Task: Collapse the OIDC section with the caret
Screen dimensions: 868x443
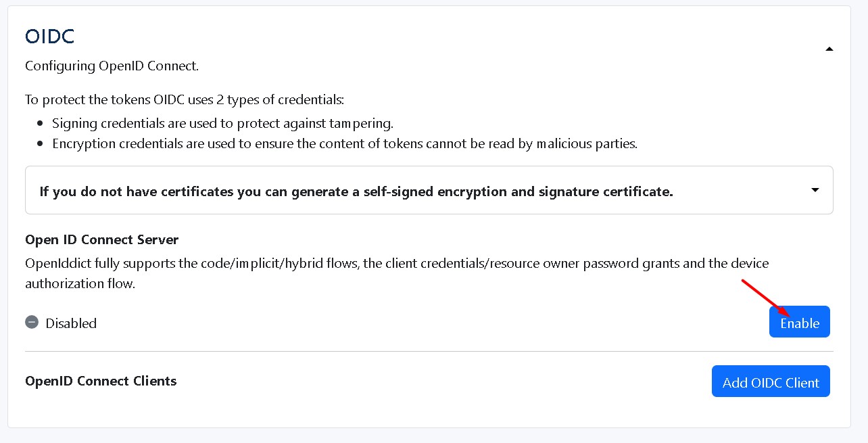Action: [x=829, y=49]
